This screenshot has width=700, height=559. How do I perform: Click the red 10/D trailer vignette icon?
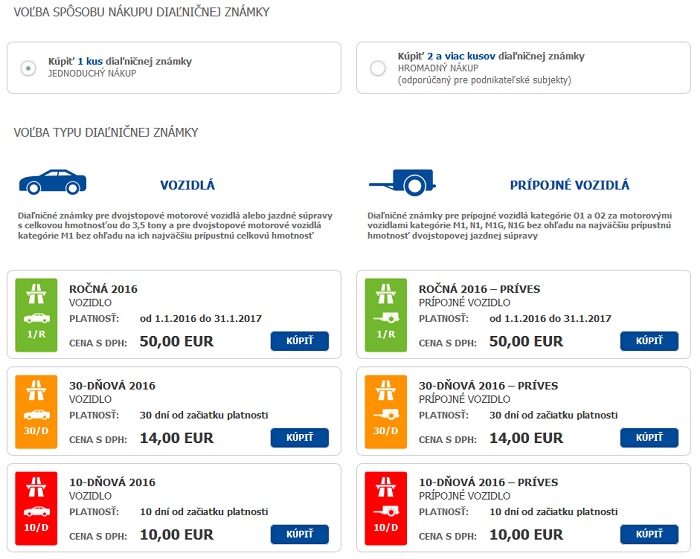(386, 508)
